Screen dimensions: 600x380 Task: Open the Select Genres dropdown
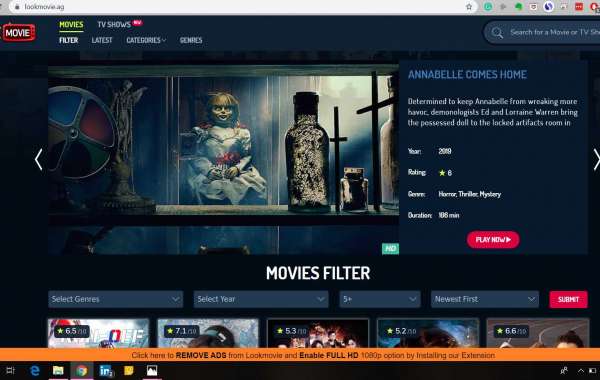pyautogui.click(x=116, y=299)
